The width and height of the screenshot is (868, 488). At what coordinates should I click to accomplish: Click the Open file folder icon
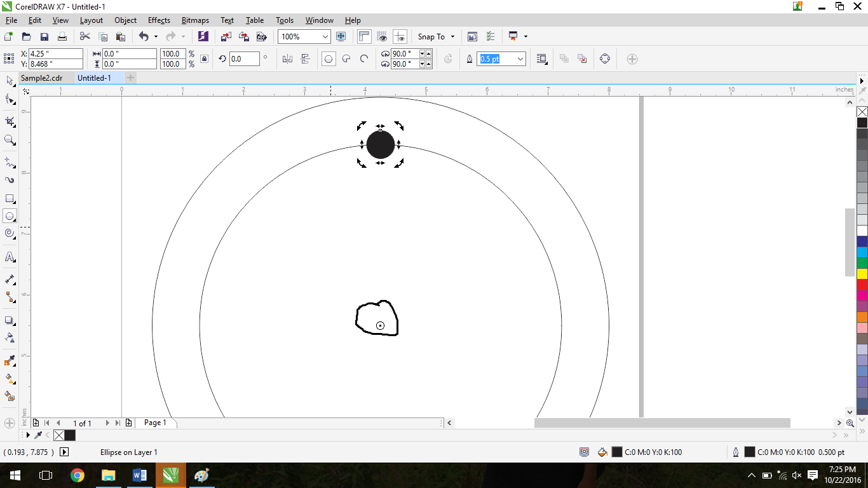click(27, 37)
